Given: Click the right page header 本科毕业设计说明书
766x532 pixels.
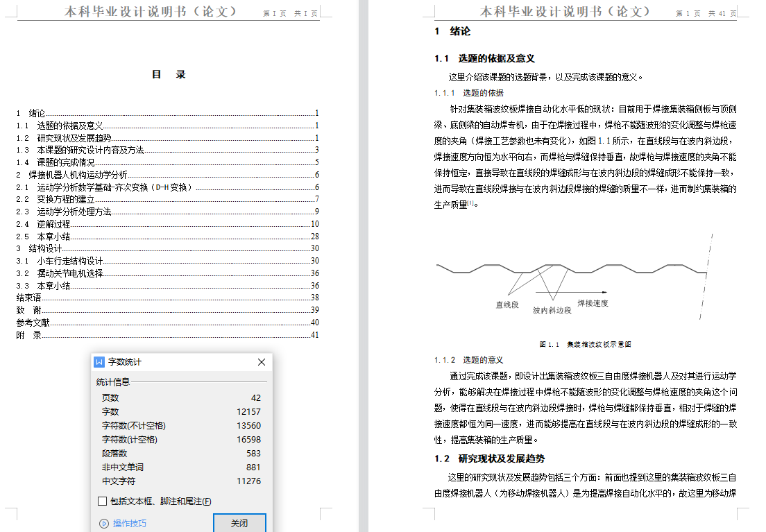Looking at the screenshot, I should coord(565,12).
